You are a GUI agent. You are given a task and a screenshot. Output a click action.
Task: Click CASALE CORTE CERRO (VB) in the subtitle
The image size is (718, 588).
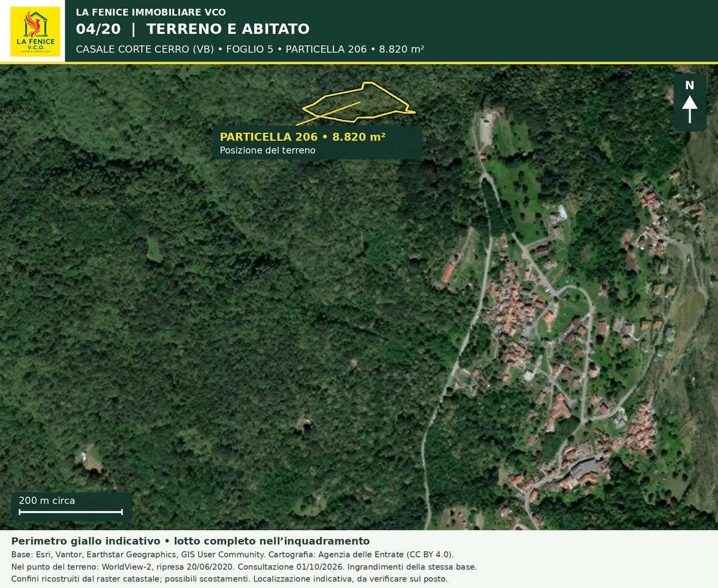click(145, 49)
